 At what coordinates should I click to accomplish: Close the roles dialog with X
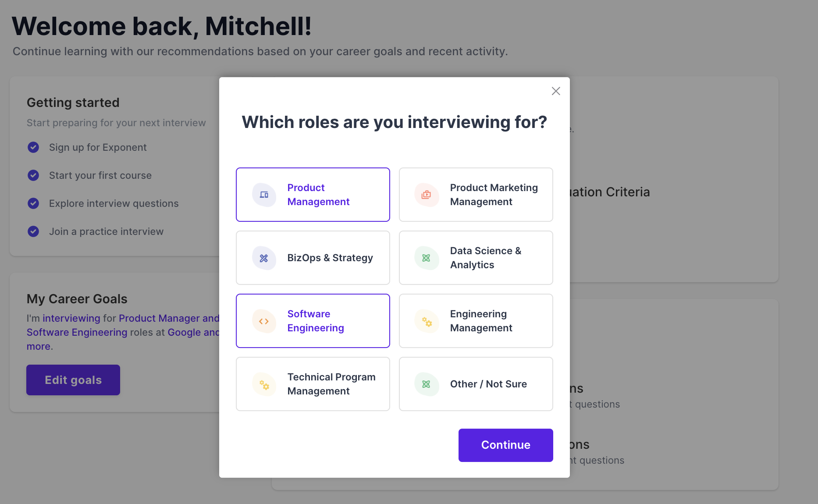point(556,91)
